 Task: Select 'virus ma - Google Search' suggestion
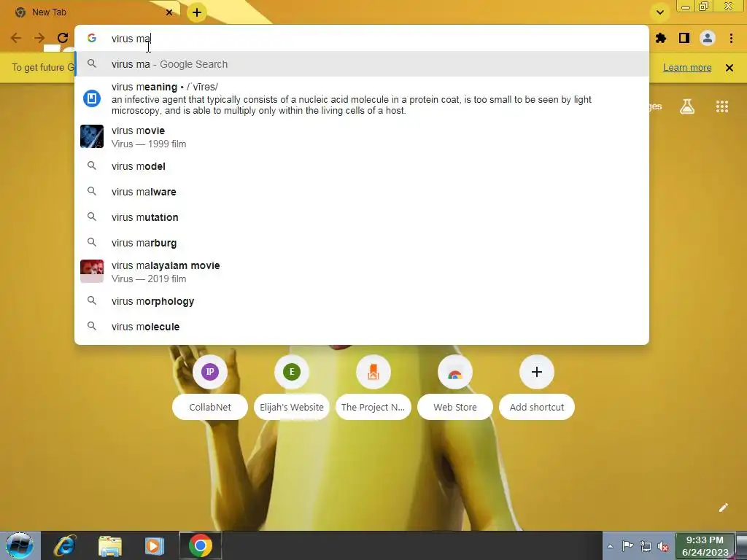(362, 64)
